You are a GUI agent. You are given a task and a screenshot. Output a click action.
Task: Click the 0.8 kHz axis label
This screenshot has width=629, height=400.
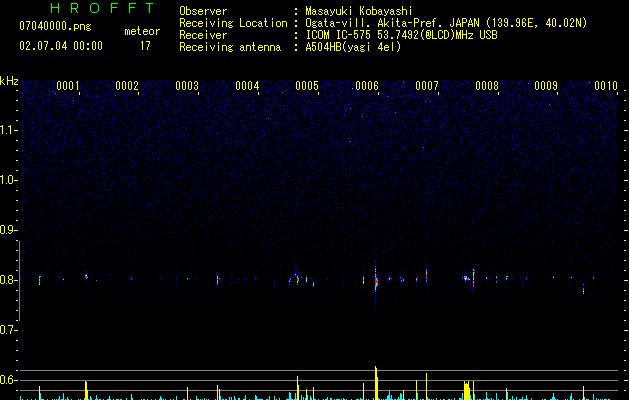tap(9, 280)
